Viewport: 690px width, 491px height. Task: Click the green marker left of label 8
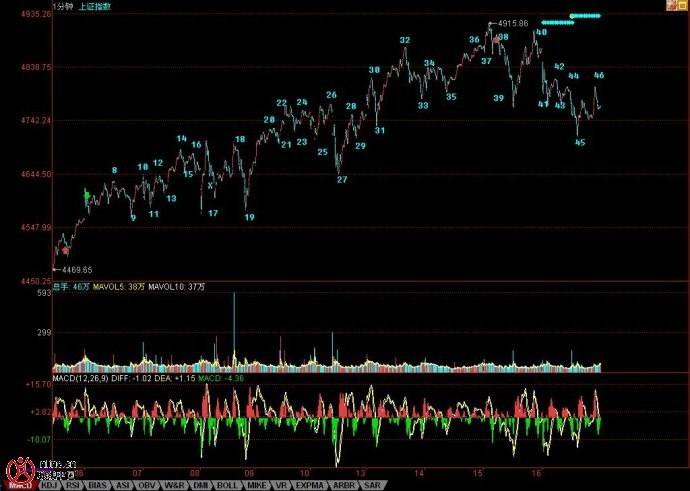[88, 193]
